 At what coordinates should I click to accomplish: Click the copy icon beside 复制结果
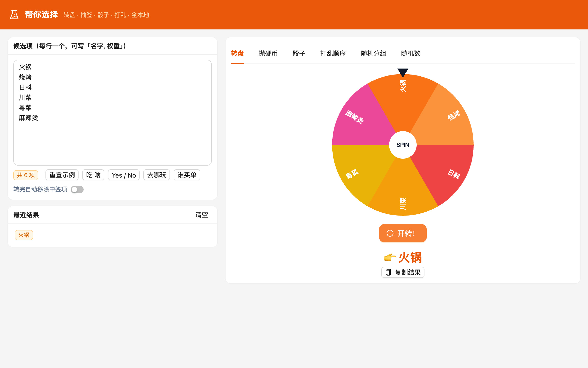click(x=388, y=272)
